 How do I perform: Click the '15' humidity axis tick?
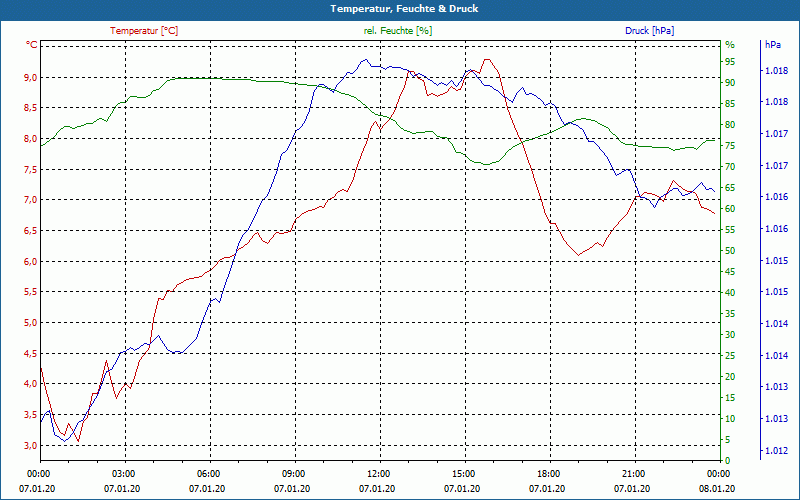pos(730,397)
